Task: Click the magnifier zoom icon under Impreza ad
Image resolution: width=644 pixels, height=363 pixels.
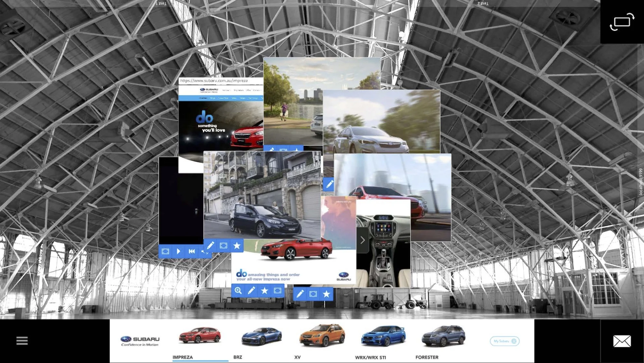Action: tap(238, 290)
